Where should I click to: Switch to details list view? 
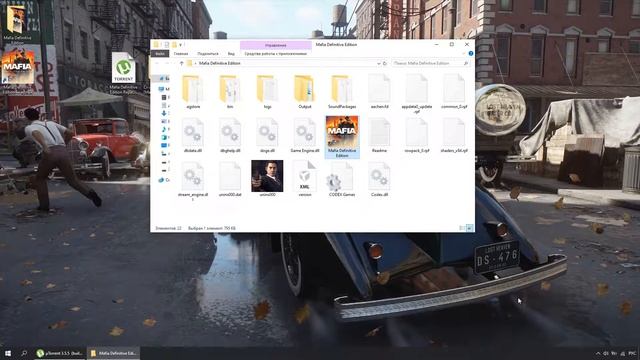pos(462,228)
